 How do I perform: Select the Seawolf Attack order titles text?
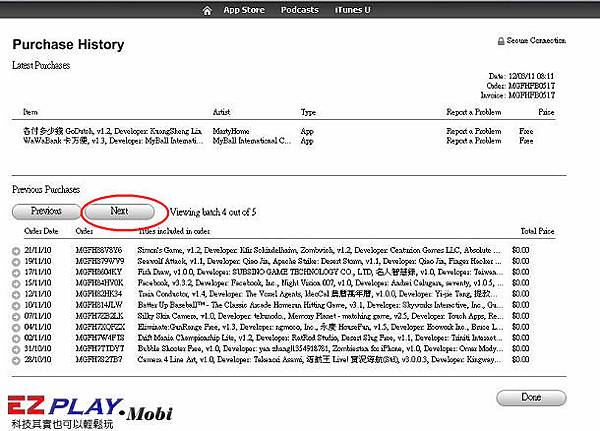319,261
